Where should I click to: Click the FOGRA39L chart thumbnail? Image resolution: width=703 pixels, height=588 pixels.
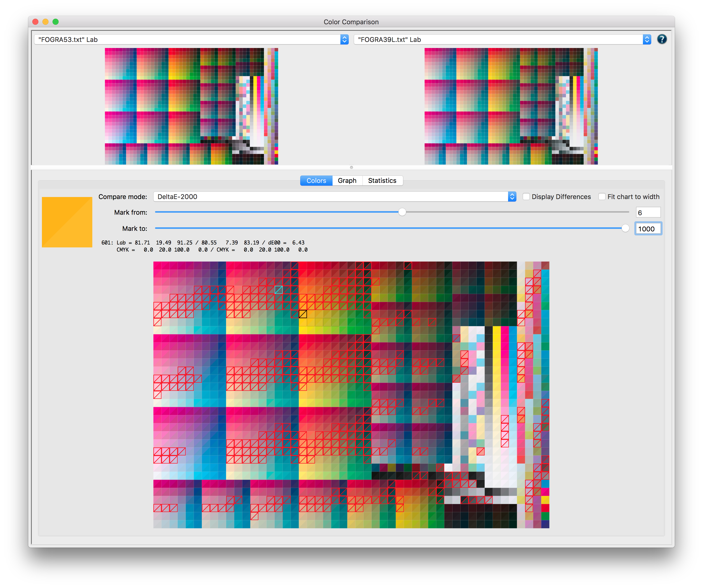511,106
